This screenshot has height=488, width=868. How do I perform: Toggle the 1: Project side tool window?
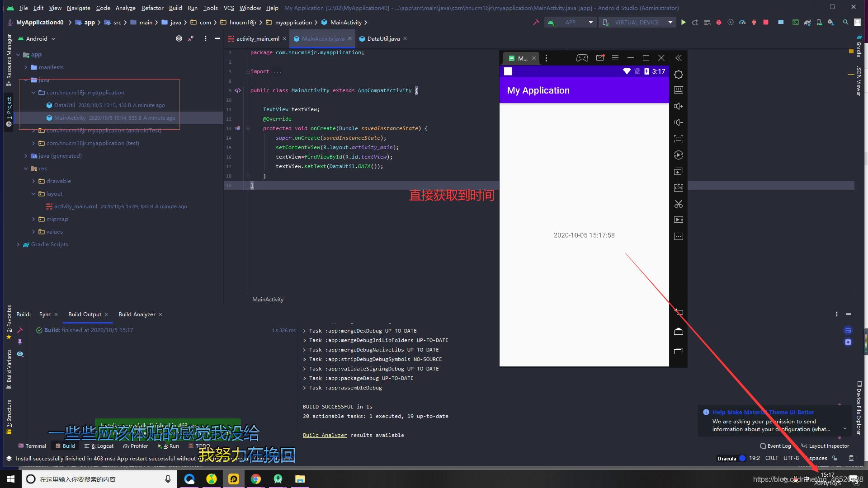[9, 112]
